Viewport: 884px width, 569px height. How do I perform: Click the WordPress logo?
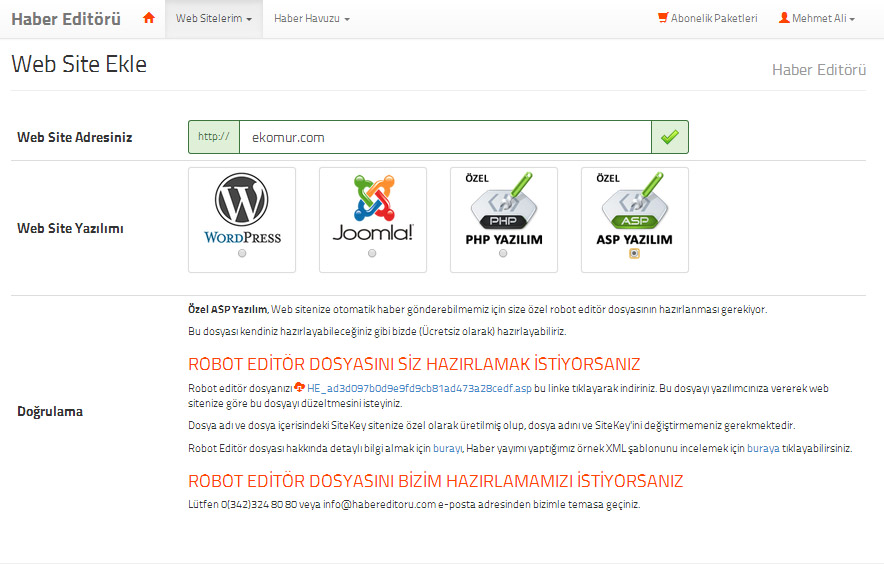[x=242, y=208]
